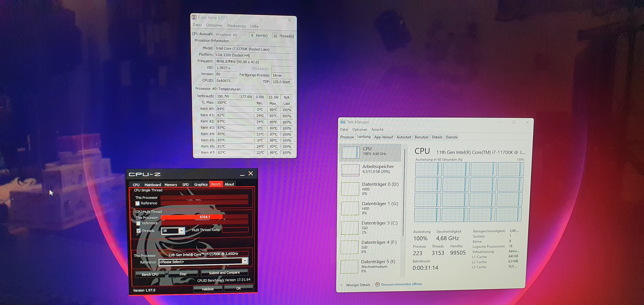The image size is (644, 305).
Task: Click the Validate button in CPU-Z
Action: pyautogui.click(x=208, y=289)
